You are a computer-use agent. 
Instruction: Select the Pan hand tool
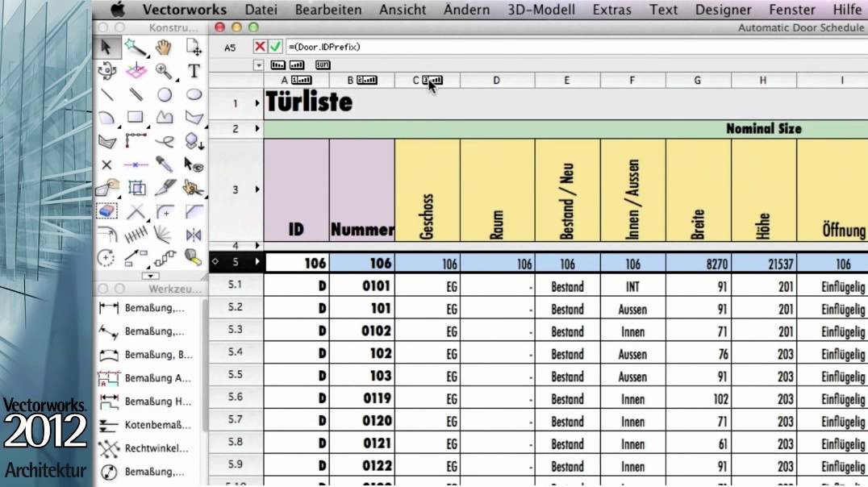(x=164, y=48)
